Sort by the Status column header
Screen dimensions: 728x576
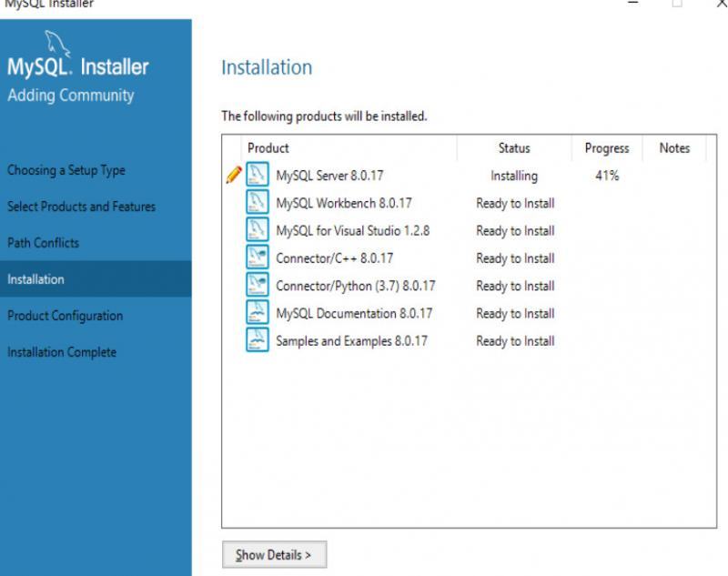(x=514, y=148)
